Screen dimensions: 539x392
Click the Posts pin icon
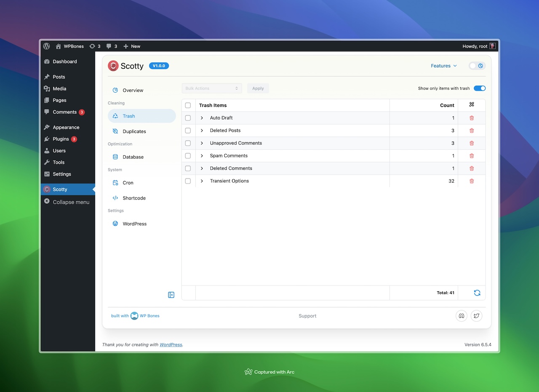pyautogui.click(x=47, y=77)
